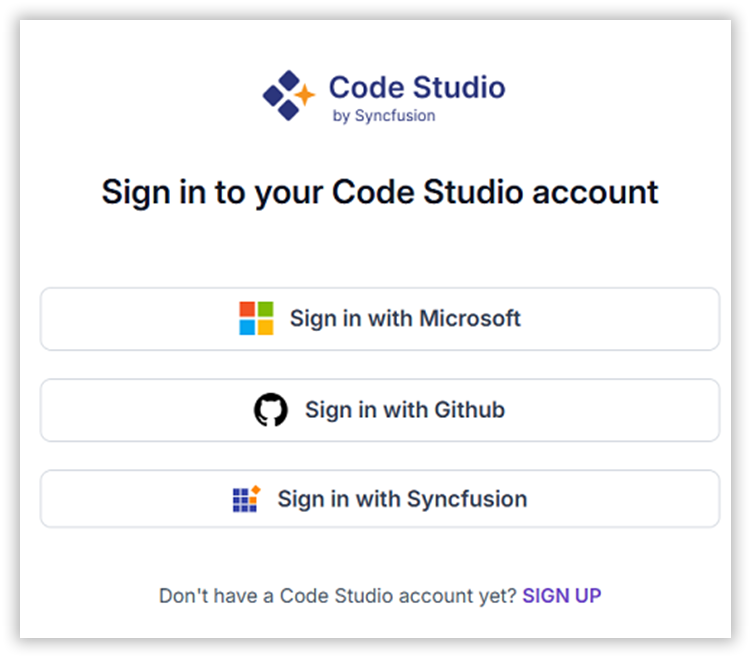This screenshot has height=658, width=751.
Task: Click the blue square of Microsoft logo
Action: [247, 327]
